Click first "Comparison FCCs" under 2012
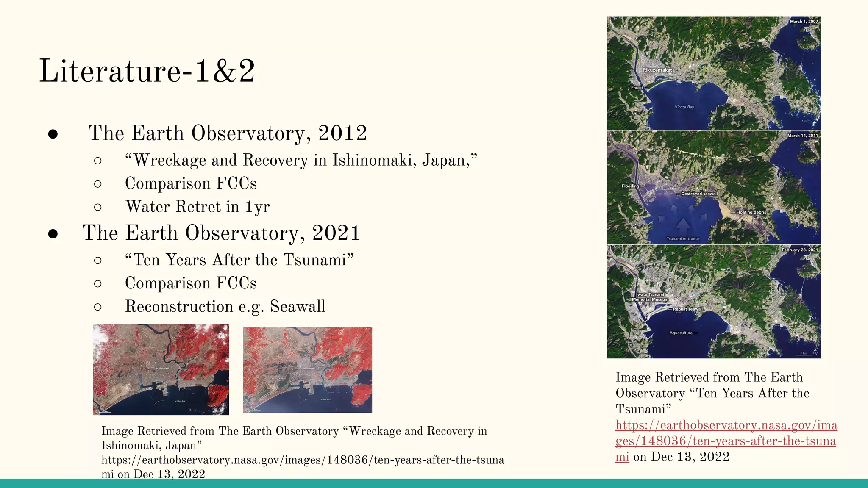 pyautogui.click(x=191, y=183)
